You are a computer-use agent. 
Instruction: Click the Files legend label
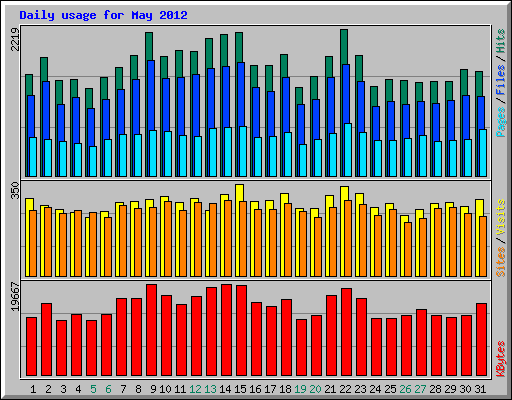coord(501,79)
